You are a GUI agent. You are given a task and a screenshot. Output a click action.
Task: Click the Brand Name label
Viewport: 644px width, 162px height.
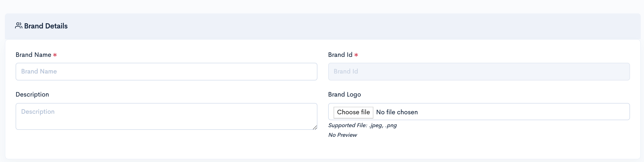[x=33, y=55]
